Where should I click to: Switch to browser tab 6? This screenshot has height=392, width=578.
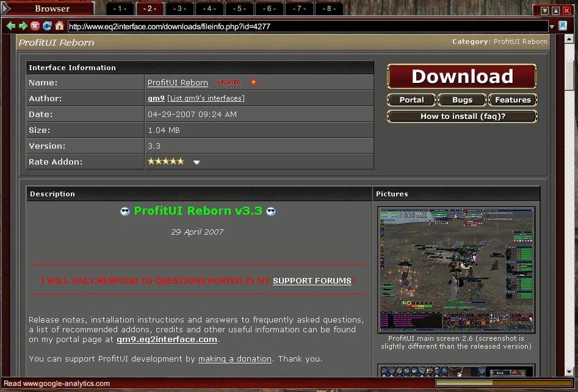coord(269,9)
